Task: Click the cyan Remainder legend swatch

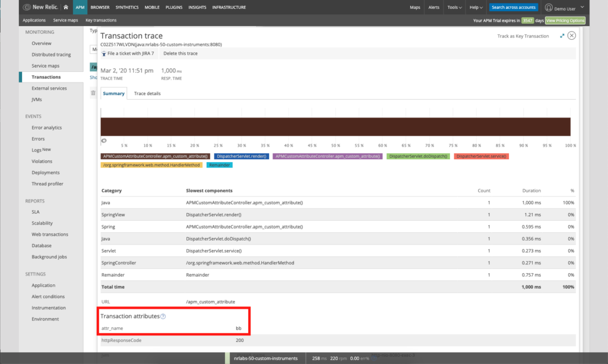Action: [x=220, y=165]
